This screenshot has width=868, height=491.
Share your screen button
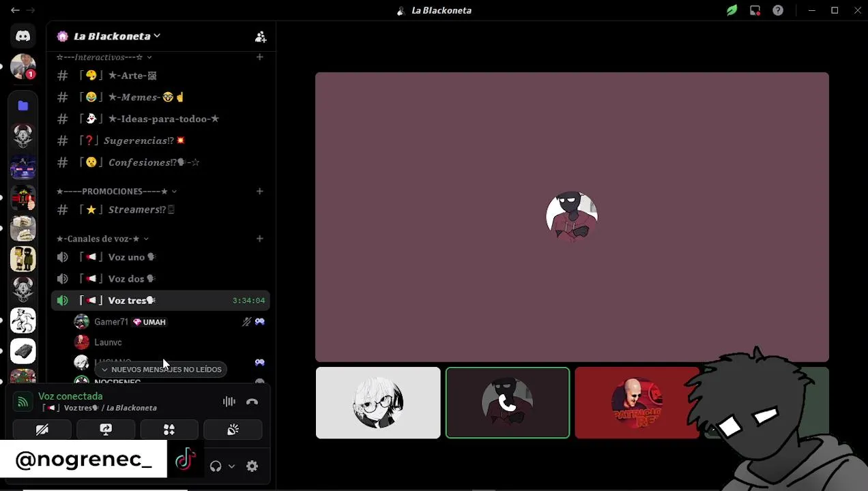click(x=106, y=430)
